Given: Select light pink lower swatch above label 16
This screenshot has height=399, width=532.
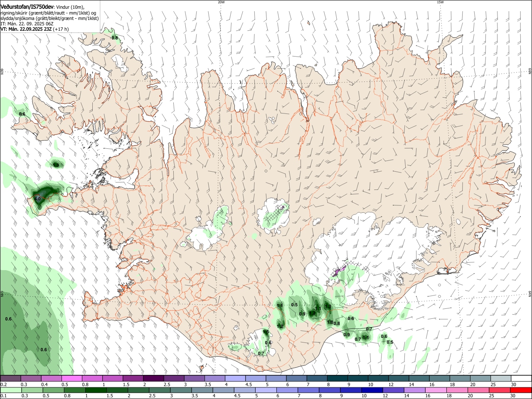Looking at the screenshot, I should coord(436,390).
